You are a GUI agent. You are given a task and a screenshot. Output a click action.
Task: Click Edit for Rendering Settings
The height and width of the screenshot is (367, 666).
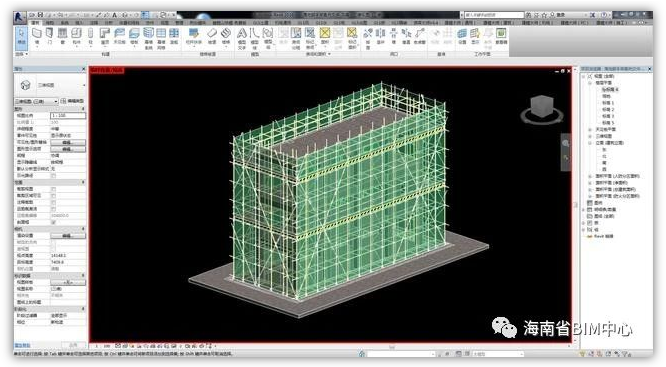68,236
